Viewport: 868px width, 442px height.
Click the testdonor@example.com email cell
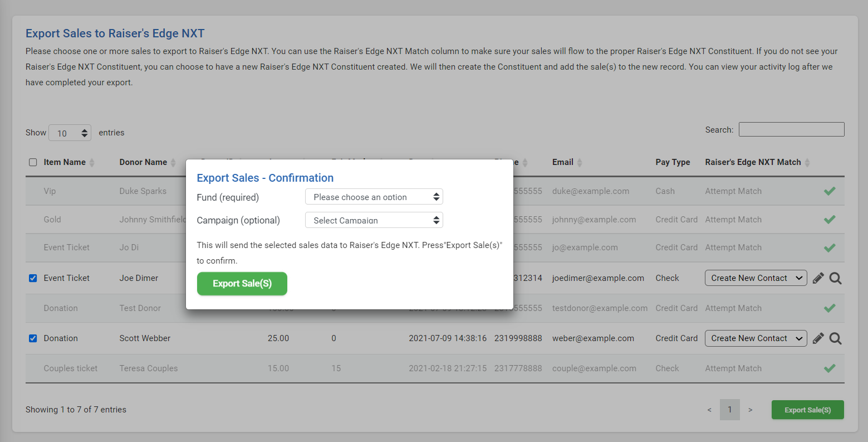600,308
